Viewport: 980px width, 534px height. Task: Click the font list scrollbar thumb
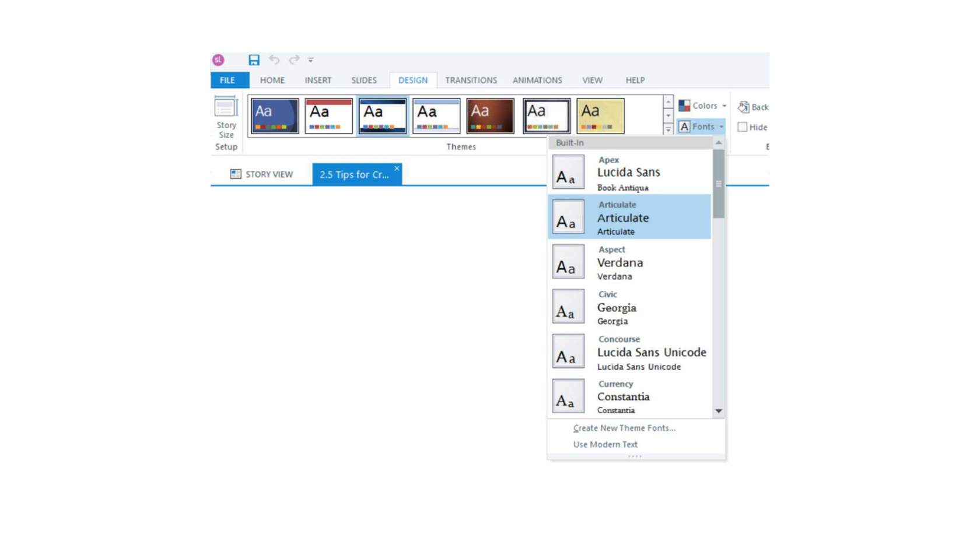tap(719, 184)
